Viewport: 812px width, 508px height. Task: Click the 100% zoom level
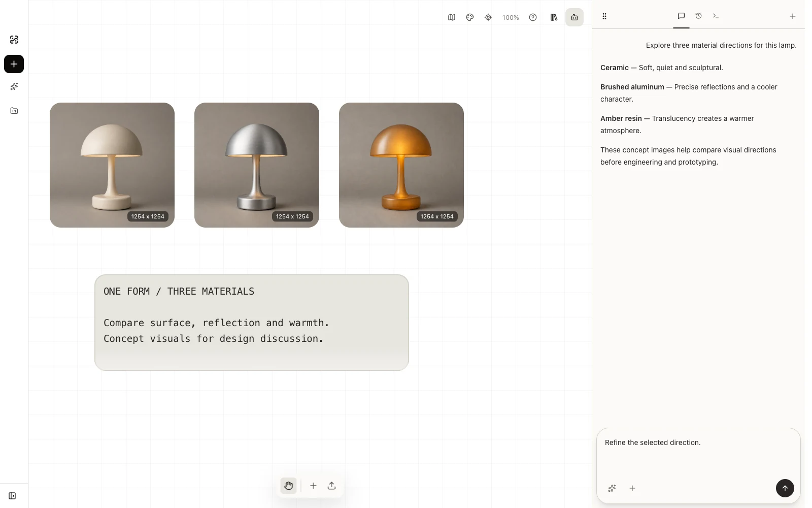[511, 18]
